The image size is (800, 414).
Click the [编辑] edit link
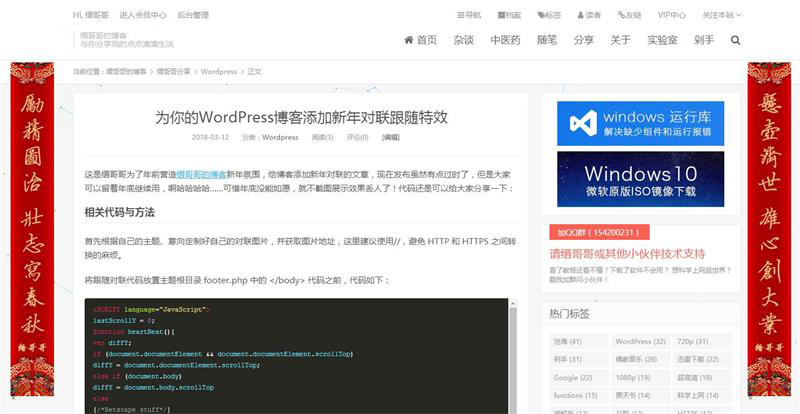coord(390,137)
